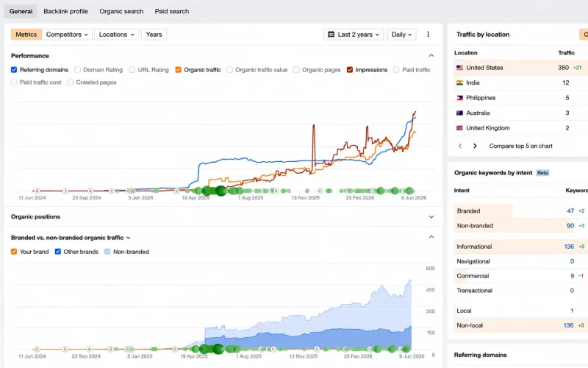This screenshot has height=368, width=588.
Task: Click the Traffic column header
Action: pyautogui.click(x=566, y=52)
